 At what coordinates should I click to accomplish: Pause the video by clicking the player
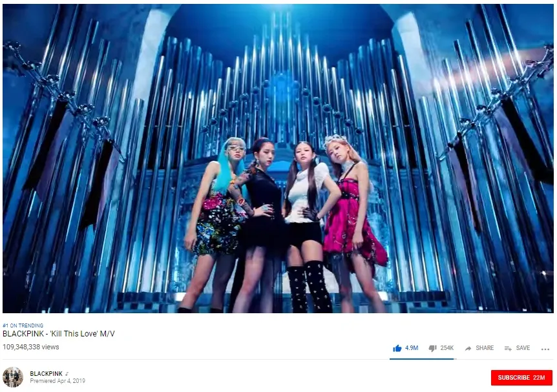click(278, 158)
